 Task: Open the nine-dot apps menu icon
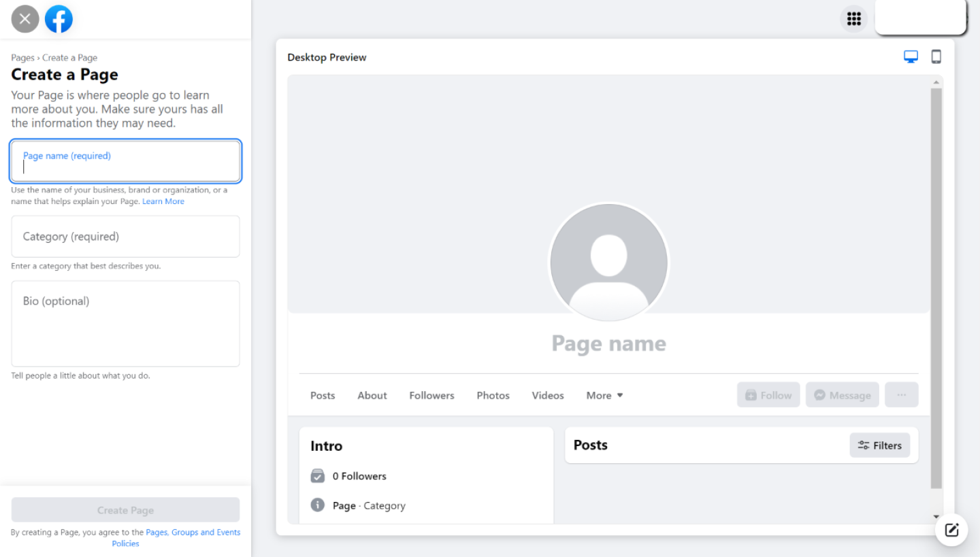pyautogui.click(x=853, y=19)
